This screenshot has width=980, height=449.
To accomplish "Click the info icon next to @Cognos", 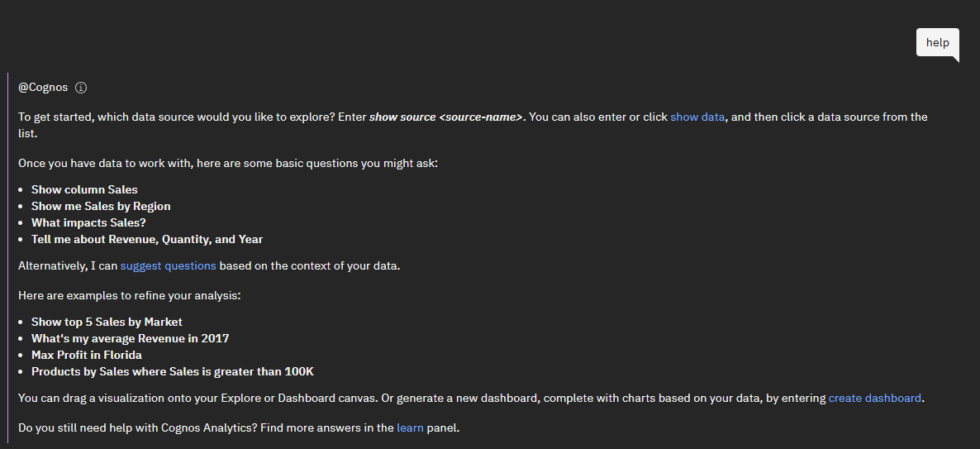I will point(81,88).
